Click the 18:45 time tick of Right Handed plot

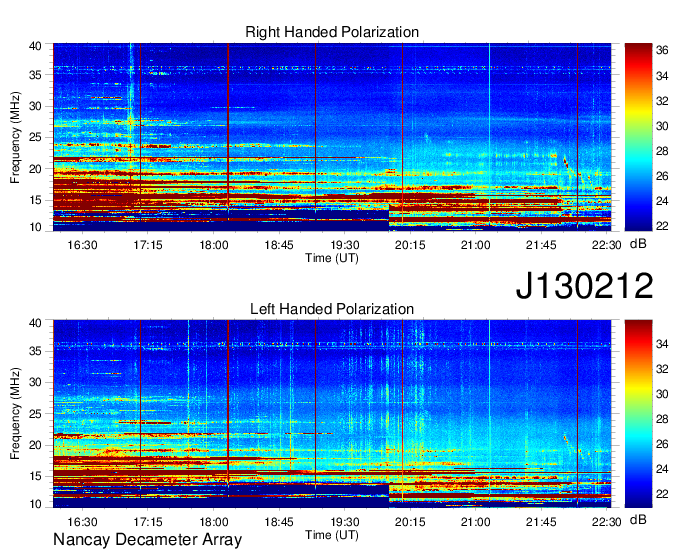(279, 245)
